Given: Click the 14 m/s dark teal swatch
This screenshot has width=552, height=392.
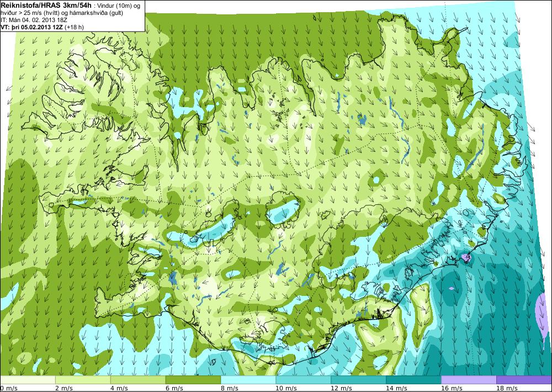Looking at the screenshot, I should (413, 380).
